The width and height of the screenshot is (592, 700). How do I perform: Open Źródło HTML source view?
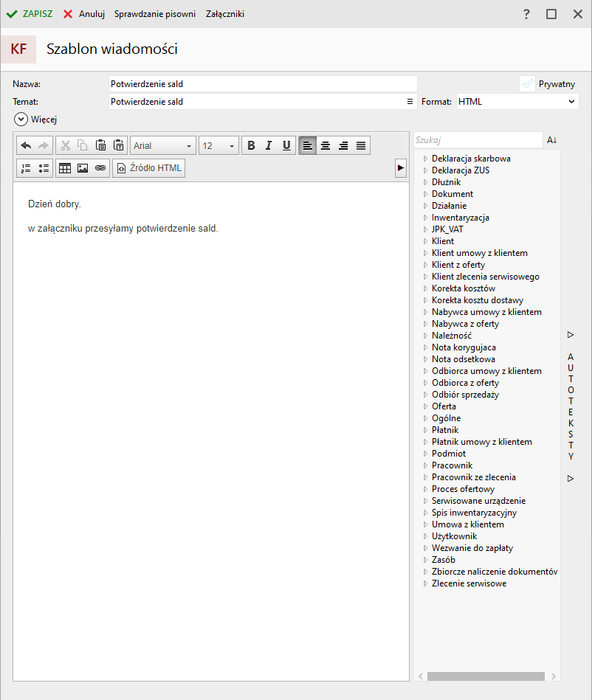coord(149,168)
